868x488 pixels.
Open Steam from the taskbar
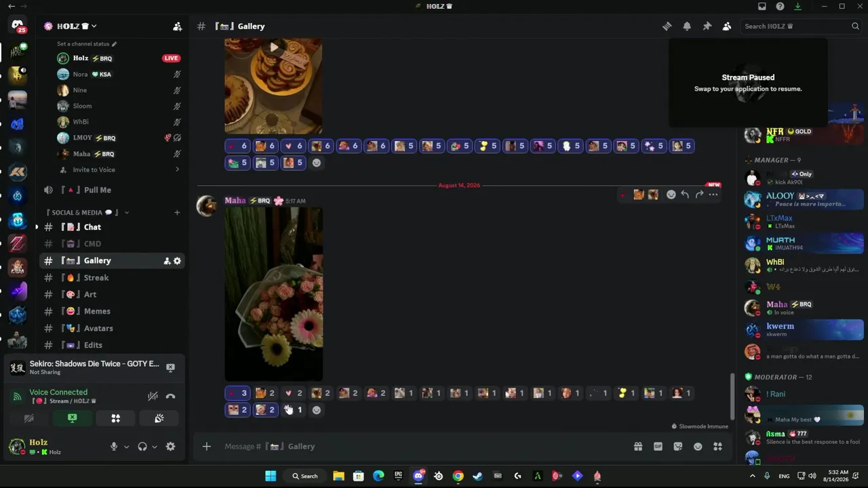[x=477, y=476]
